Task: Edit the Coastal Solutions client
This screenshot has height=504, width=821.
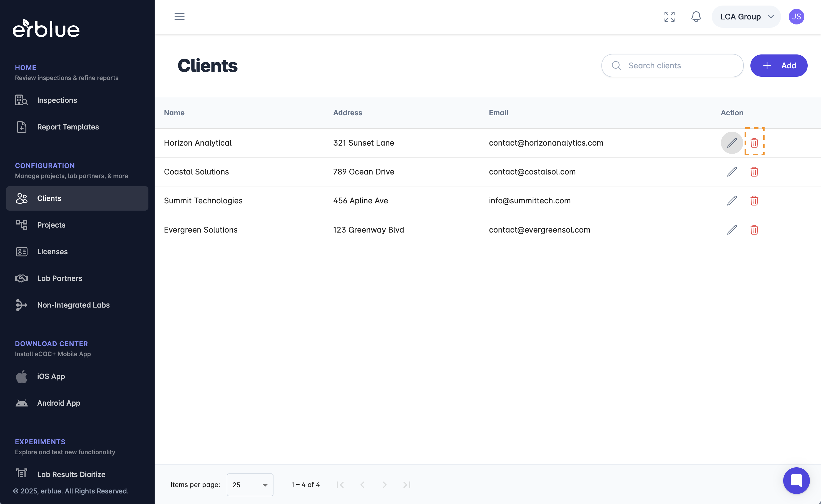Action: 732,172
